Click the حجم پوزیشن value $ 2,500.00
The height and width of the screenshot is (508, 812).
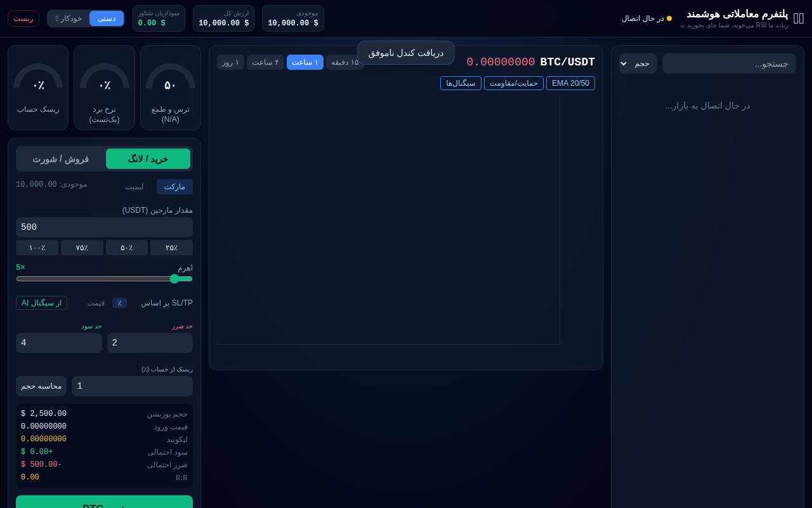44,414
